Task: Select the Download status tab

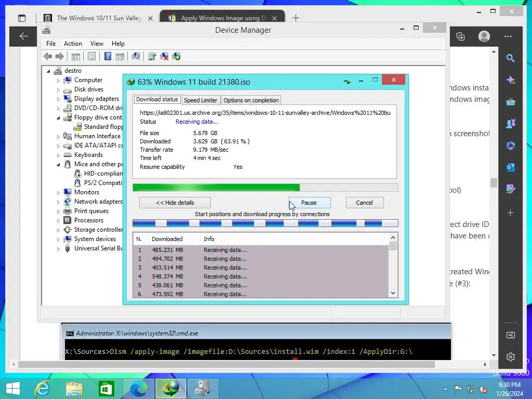Action: pos(157,99)
